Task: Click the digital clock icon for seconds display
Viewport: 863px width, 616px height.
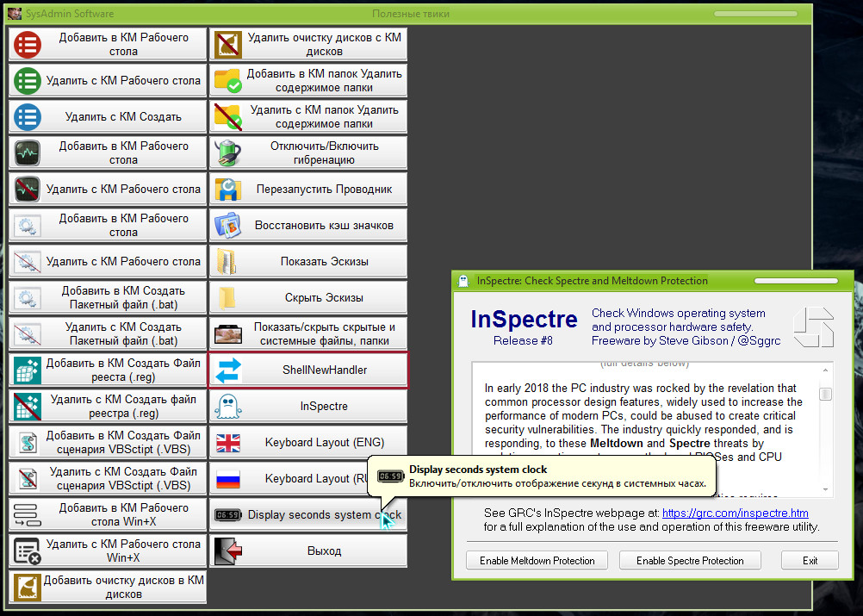Action: click(228, 514)
